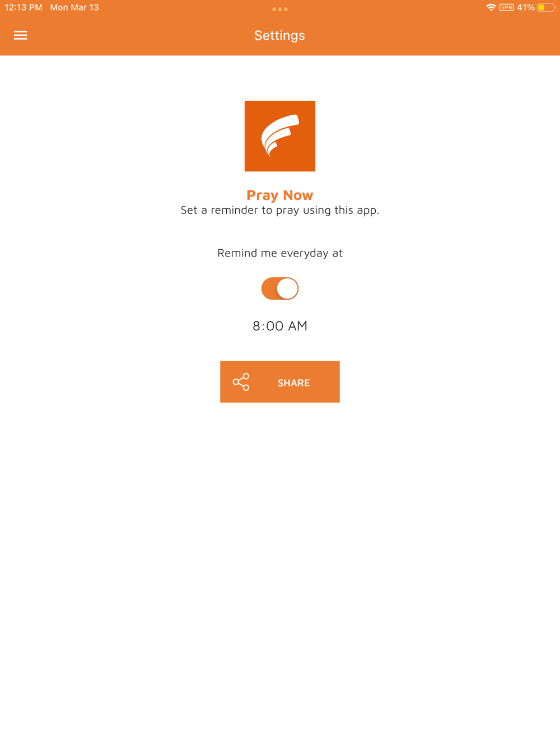This screenshot has width=560, height=747.
Task: Click the white knob of the reminder toggle
Action: [x=287, y=288]
